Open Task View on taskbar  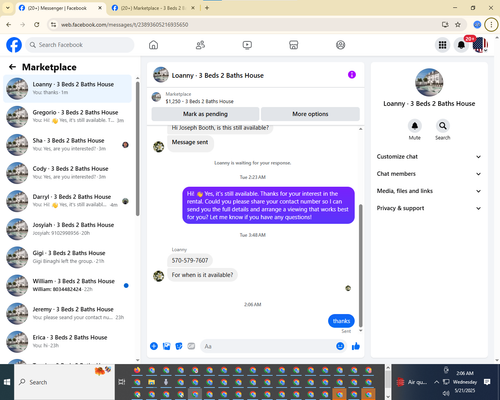pos(122,382)
